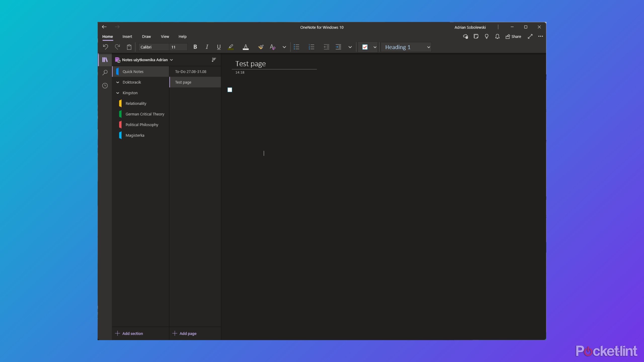
Task: Click the 14:18 page timestamp
Action: (240, 72)
